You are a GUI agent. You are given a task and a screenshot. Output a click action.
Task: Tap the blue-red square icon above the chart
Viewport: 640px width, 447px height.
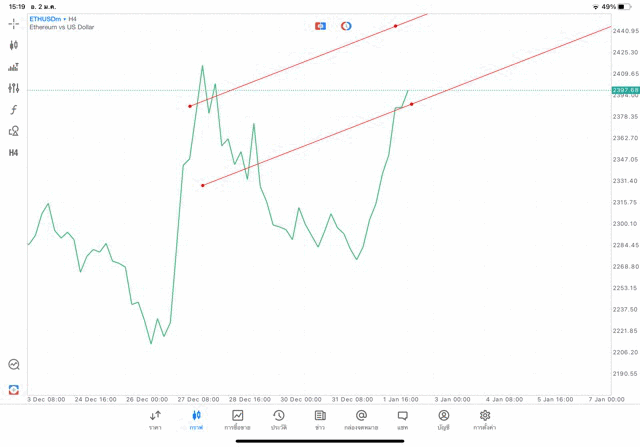(320, 26)
